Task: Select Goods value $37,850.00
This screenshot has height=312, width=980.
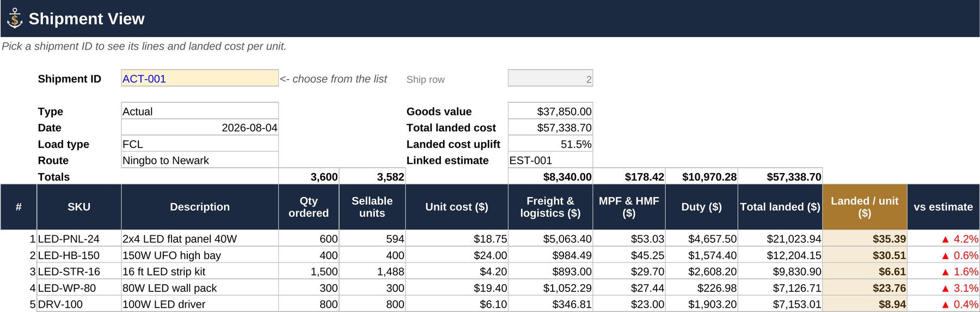Action: click(x=550, y=111)
